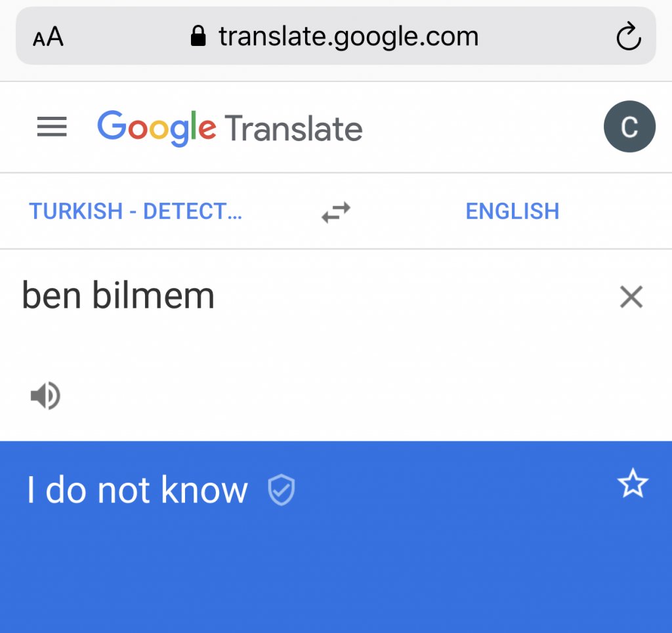Tap the translate.google.com URL text

pos(348,37)
